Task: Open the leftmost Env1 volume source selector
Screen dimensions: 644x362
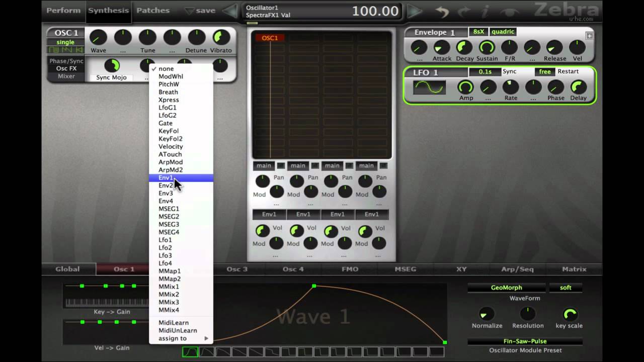Action: click(x=269, y=214)
